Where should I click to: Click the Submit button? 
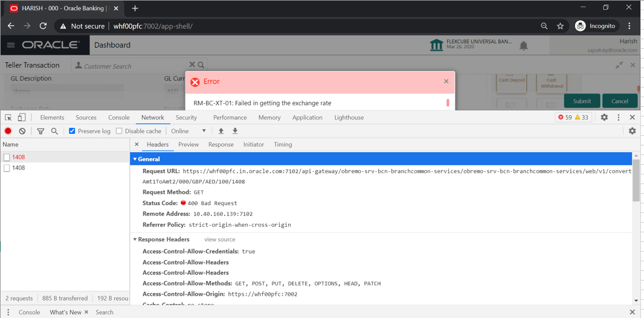point(582,101)
